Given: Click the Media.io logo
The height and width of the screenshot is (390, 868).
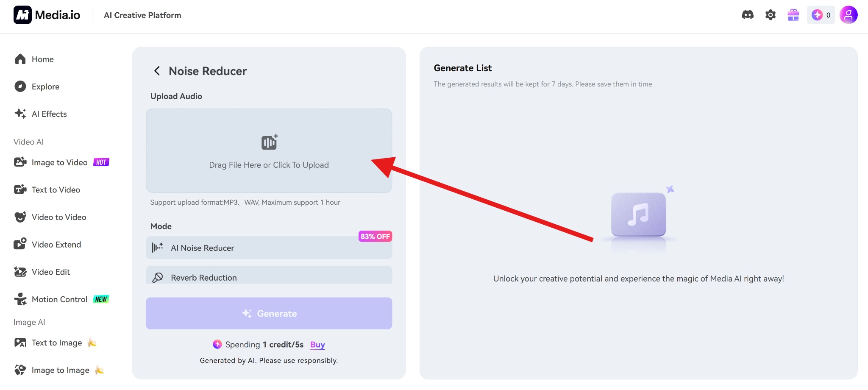Looking at the screenshot, I should pos(47,15).
